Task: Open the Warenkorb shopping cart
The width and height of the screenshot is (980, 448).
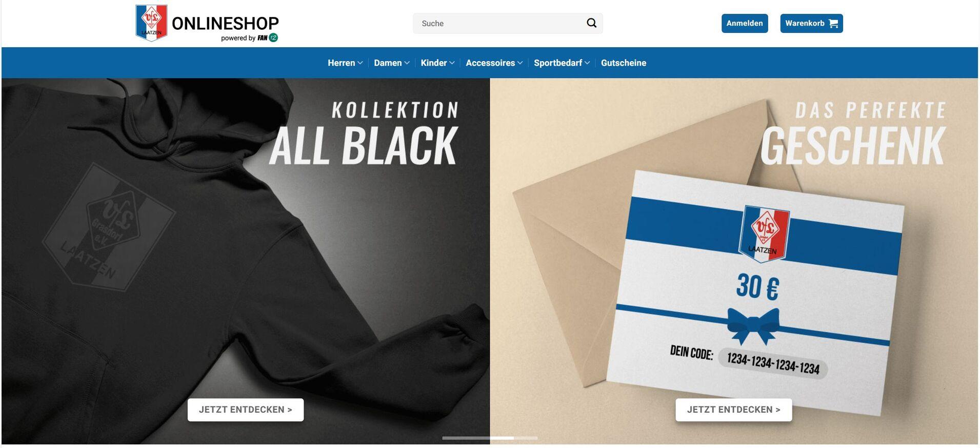Action: 811,23
